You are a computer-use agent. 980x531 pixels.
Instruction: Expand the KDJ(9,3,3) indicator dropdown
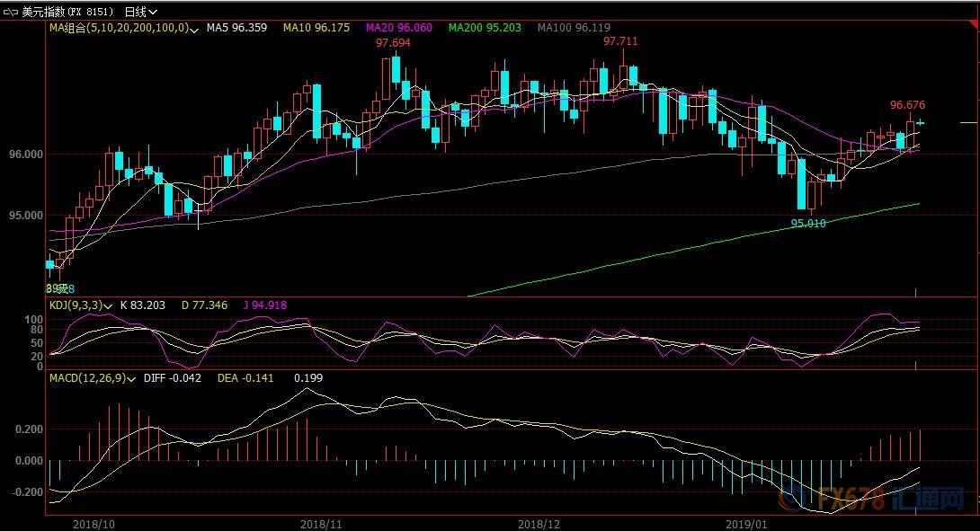coord(108,305)
